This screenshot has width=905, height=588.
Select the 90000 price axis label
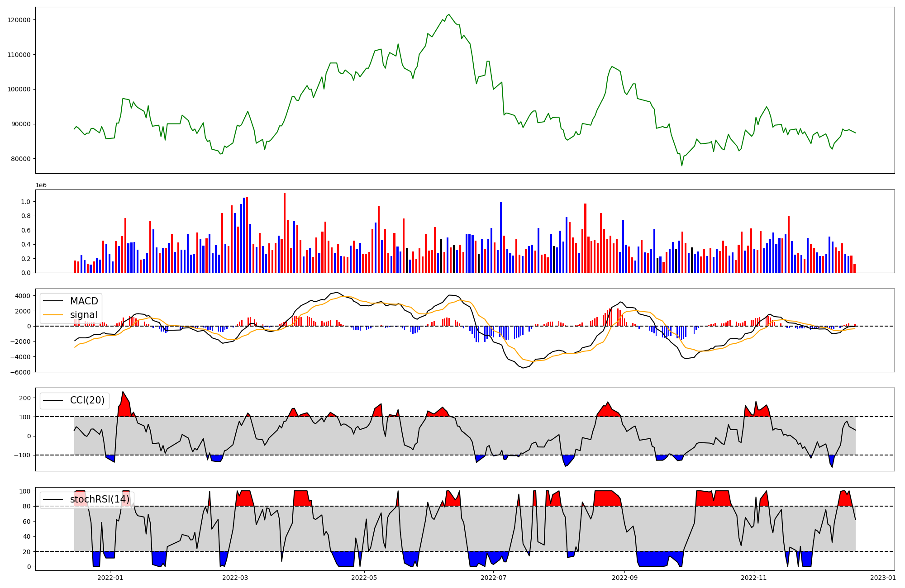21,124
